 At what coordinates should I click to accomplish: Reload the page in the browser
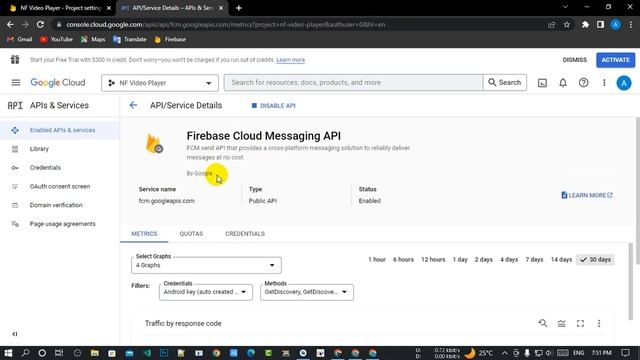(x=40, y=24)
